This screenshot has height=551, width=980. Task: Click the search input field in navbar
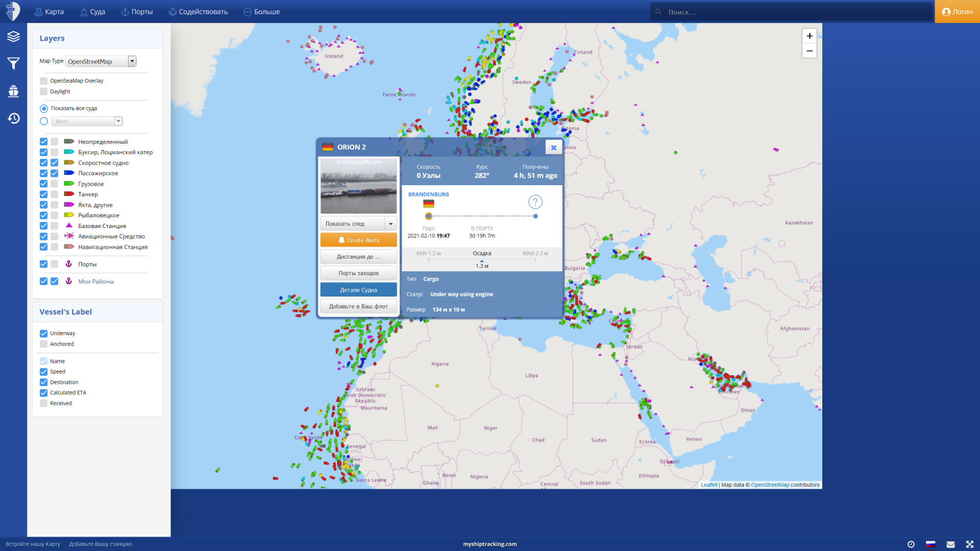pos(792,11)
